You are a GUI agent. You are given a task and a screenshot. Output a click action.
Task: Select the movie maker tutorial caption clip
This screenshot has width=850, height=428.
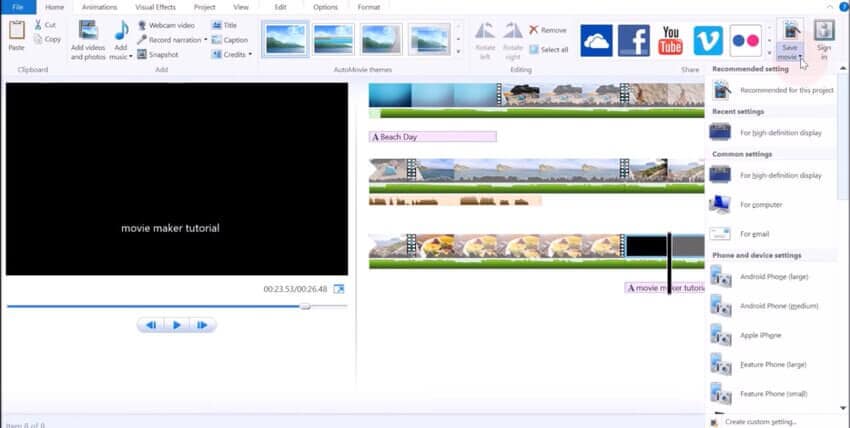[665, 288]
